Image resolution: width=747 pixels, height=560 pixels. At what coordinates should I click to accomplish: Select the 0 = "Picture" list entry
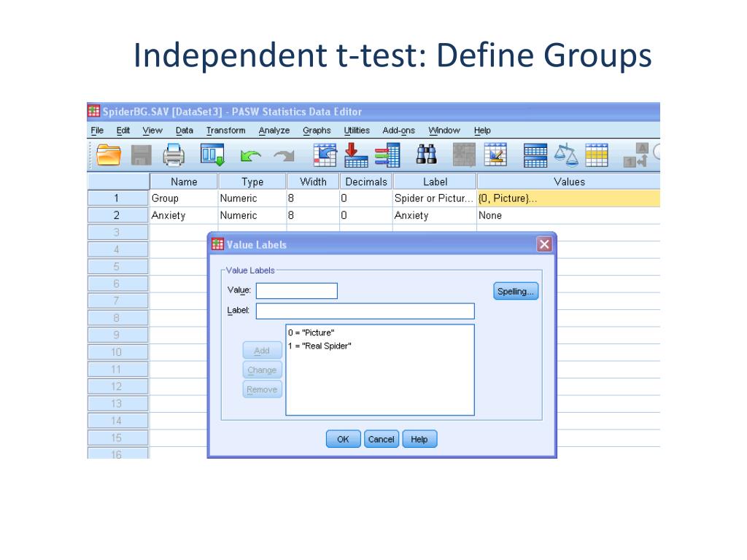311,332
